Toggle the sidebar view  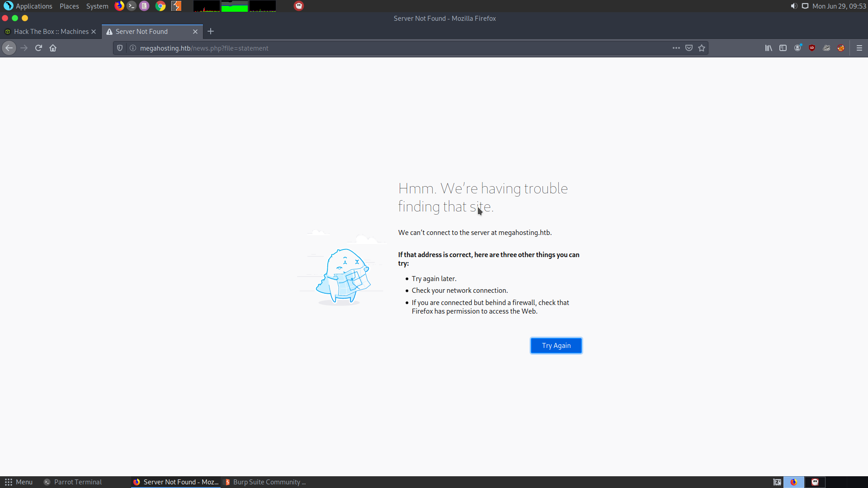(783, 48)
